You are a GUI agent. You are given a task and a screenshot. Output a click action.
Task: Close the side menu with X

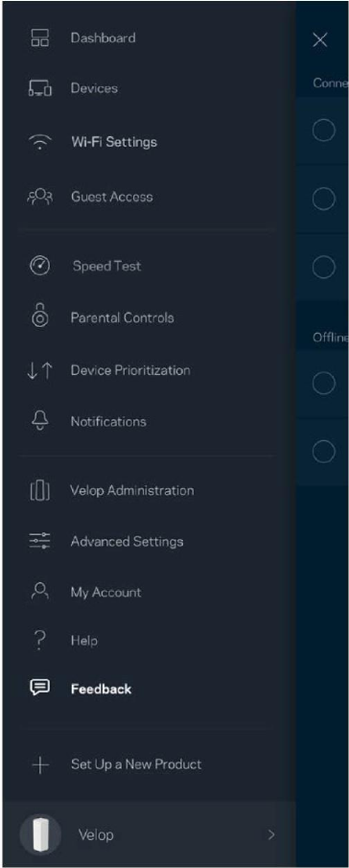tap(319, 40)
